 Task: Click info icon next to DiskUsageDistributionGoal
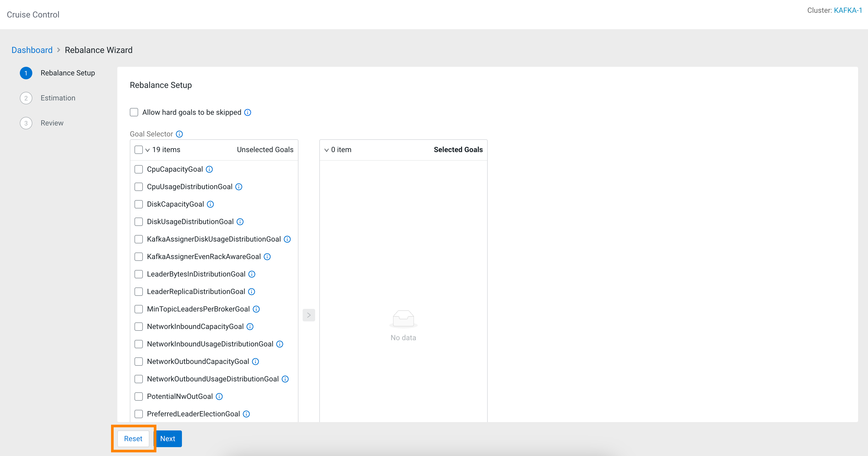coord(240,221)
